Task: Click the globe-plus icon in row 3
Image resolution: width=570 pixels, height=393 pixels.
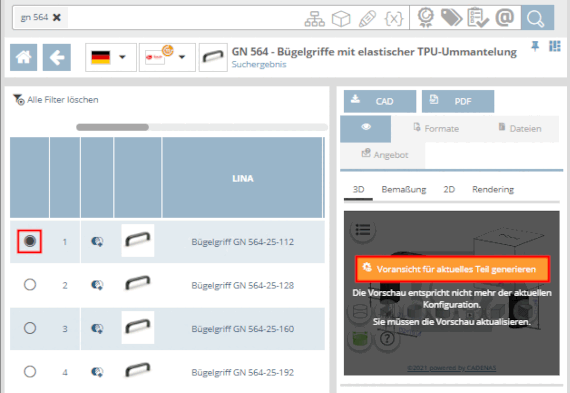Action: [x=97, y=329]
